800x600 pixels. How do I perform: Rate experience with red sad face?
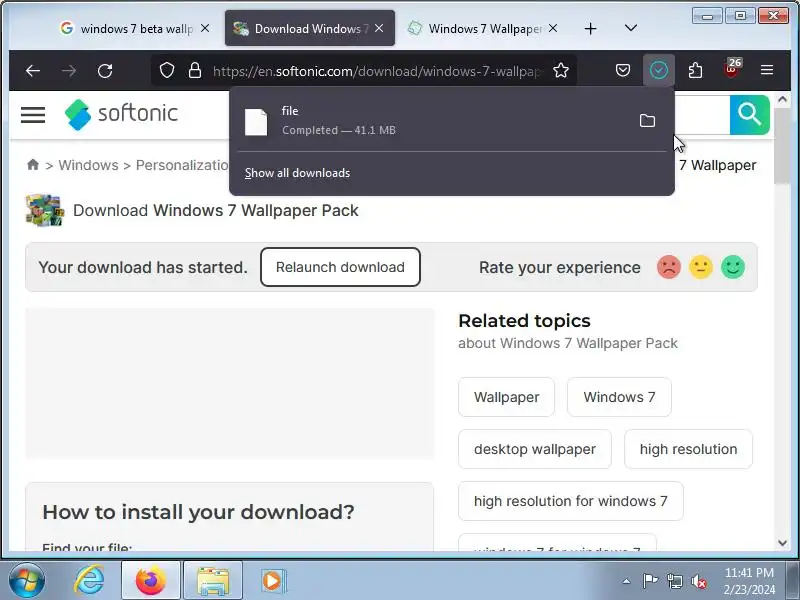pos(669,267)
